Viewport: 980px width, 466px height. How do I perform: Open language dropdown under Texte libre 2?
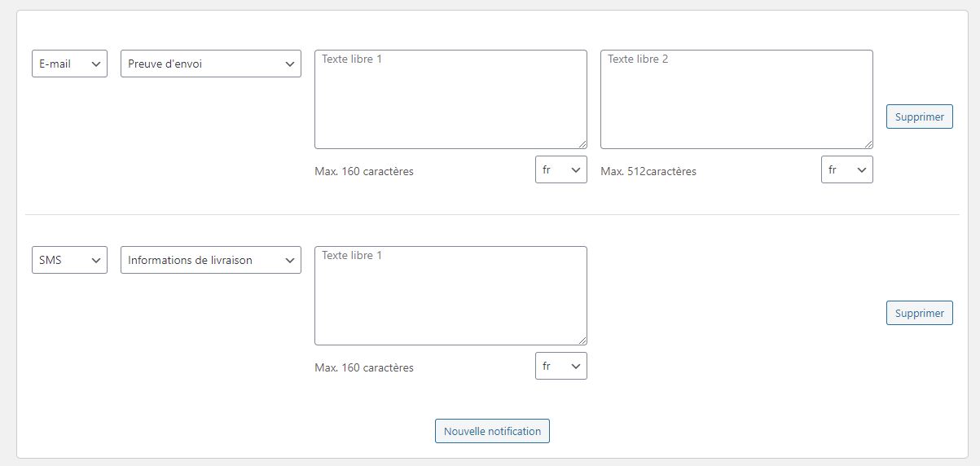(x=846, y=169)
